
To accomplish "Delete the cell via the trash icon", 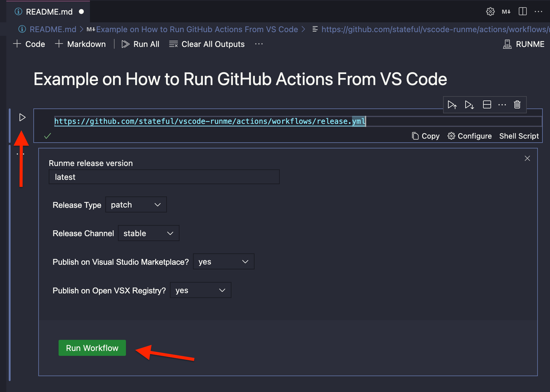I will [x=517, y=105].
